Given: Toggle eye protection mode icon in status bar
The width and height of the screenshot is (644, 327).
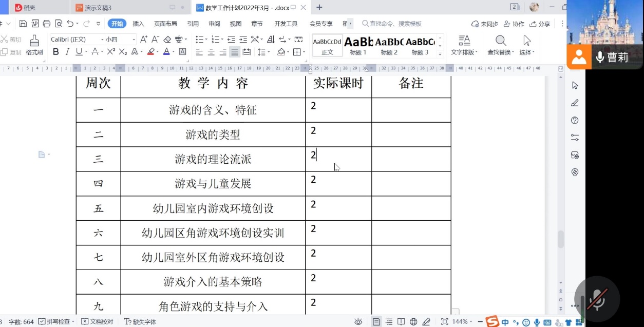Looking at the screenshot, I should tap(358, 322).
